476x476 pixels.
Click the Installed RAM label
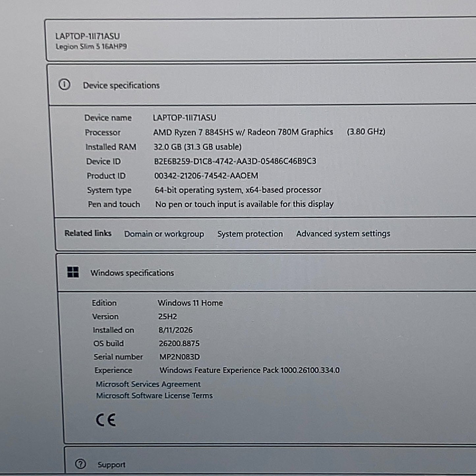click(111, 147)
